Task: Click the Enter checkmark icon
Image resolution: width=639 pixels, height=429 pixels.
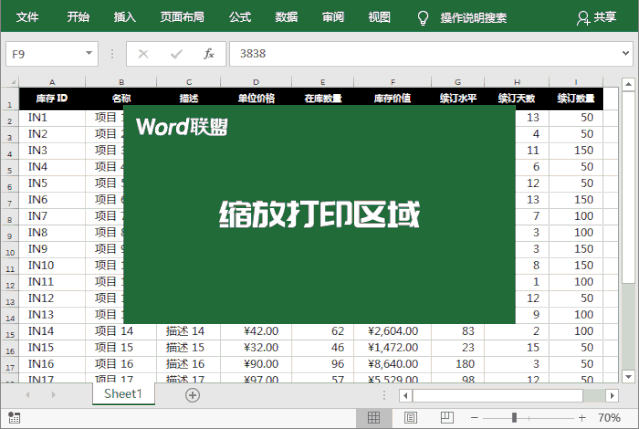Action: pos(176,54)
